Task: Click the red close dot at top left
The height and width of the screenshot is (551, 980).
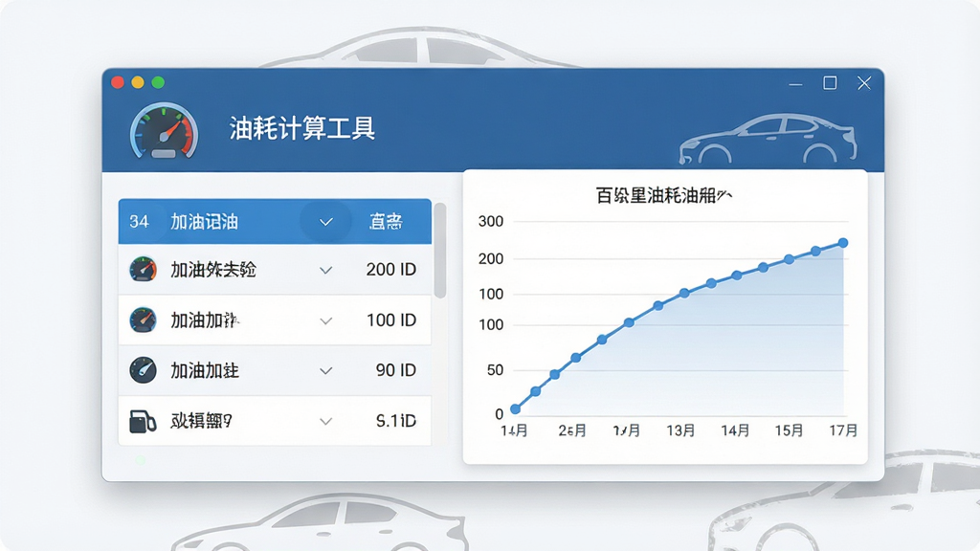Action: (x=118, y=82)
